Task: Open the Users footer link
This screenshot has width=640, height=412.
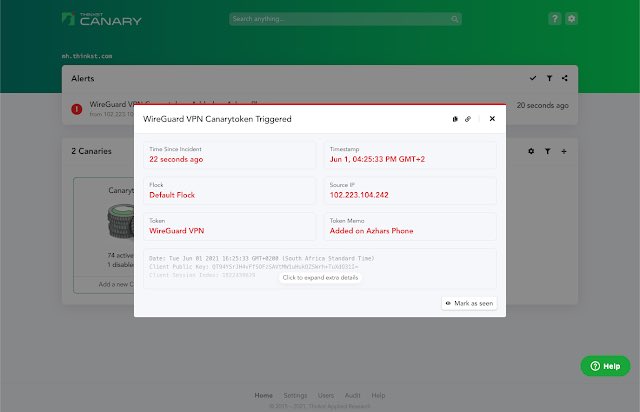Action: pyautogui.click(x=326, y=395)
